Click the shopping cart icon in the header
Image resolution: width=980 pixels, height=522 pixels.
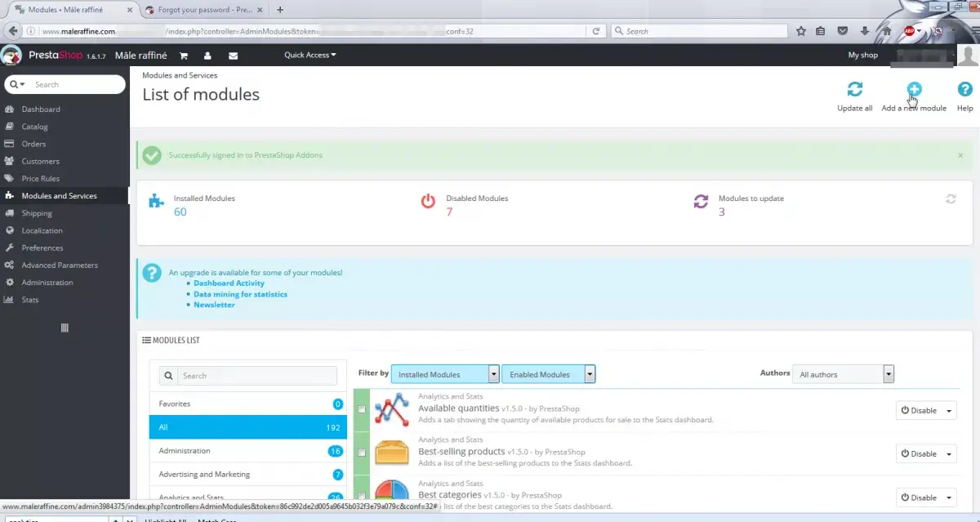(x=184, y=56)
